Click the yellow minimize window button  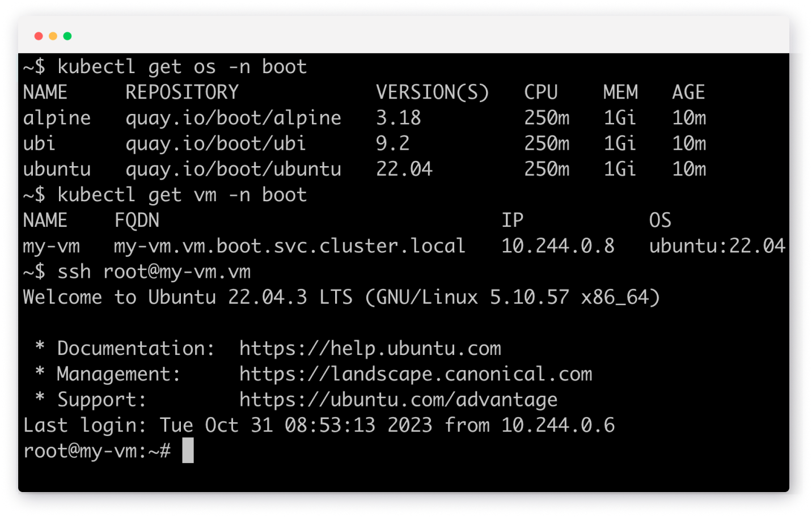point(53,36)
